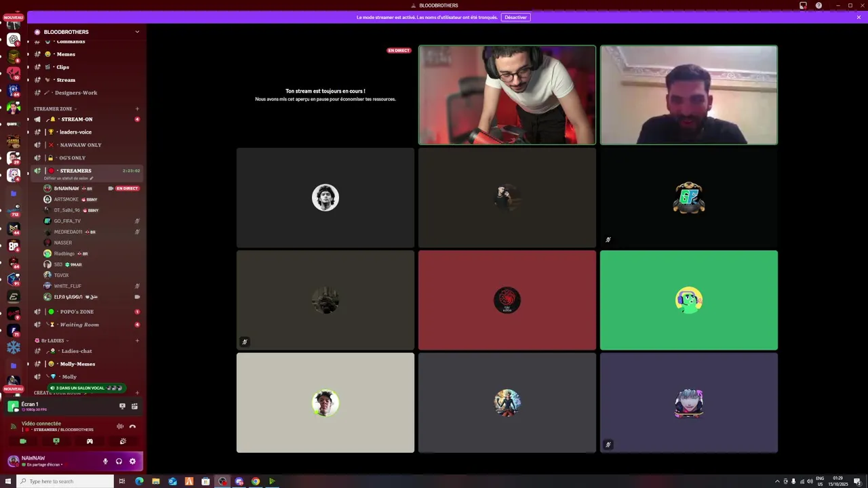Collapse the STREAMER ZONE category
868x488 pixels.
pyautogui.click(x=55, y=108)
